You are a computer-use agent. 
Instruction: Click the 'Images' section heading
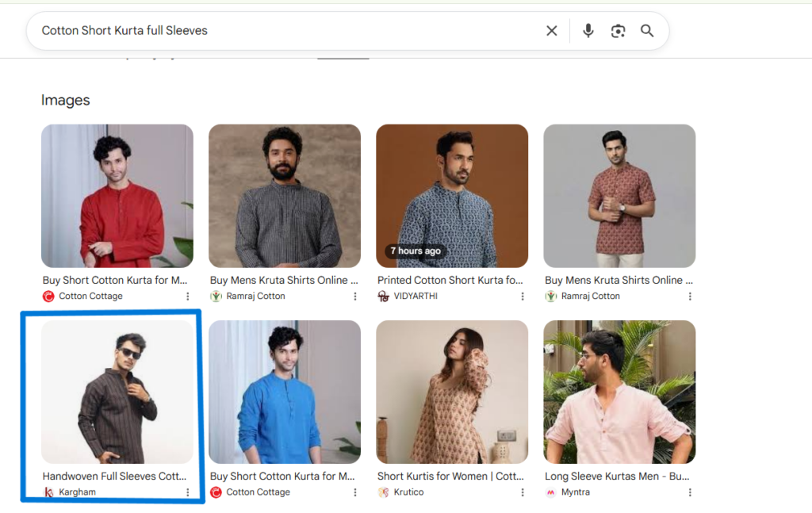coord(66,101)
